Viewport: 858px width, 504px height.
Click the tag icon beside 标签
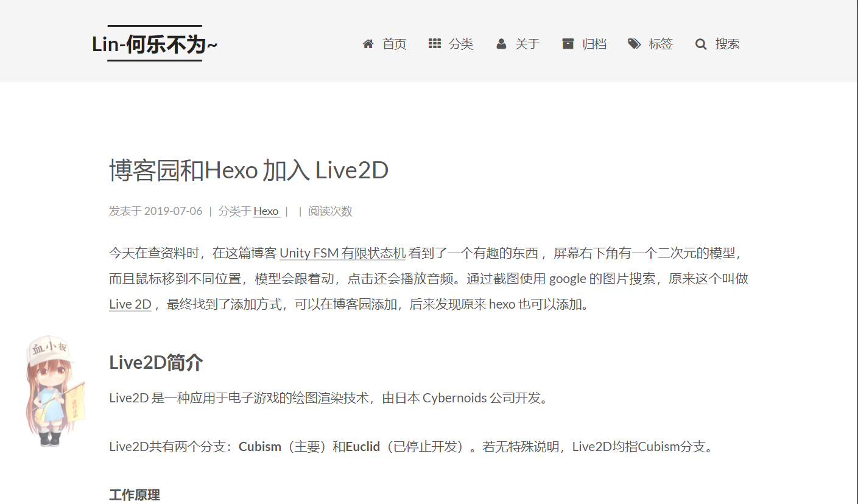(634, 43)
